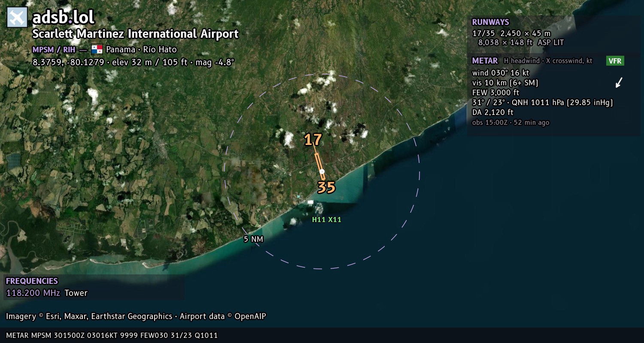Select the raw METAR string in bottom bar
Image resolution: width=644 pixels, height=343 pixels.
(x=112, y=335)
